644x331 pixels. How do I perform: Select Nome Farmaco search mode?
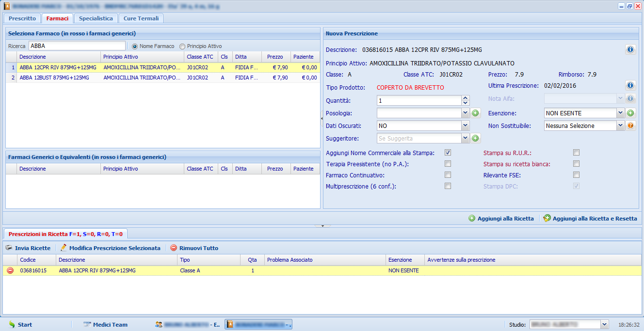tap(135, 46)
